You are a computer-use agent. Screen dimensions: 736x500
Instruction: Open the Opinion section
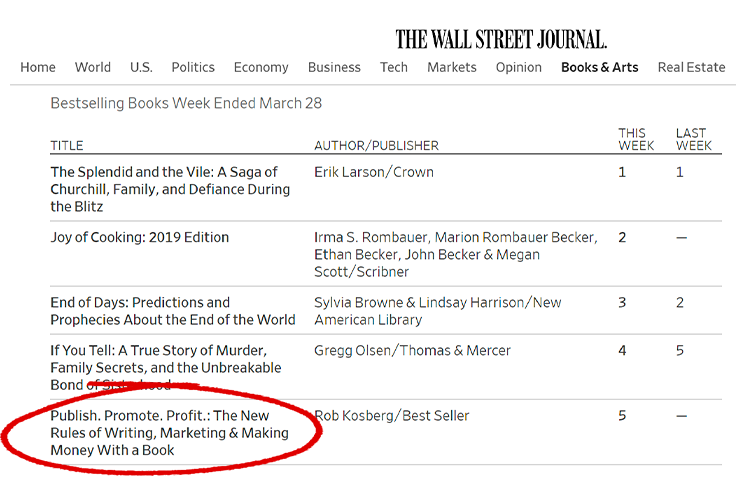(519, 68)
